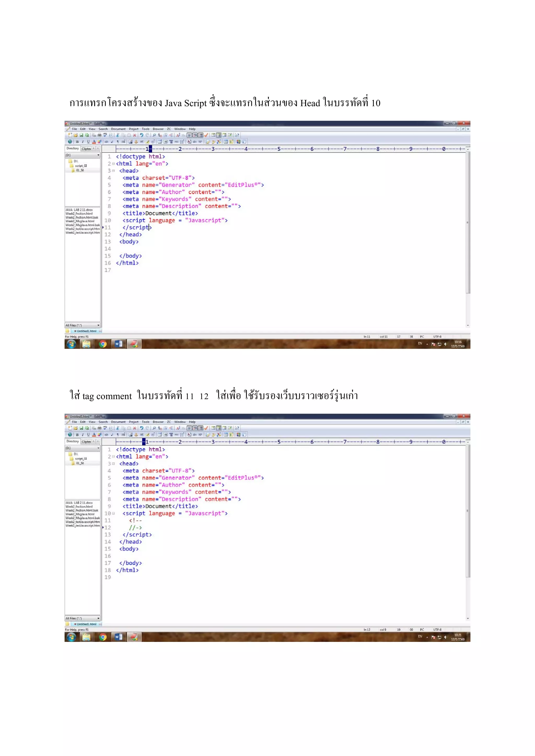The image size is (535, 756).
Task: Click Bold B icon in second EditPlus screenshot
Action: click(x=77, y=435)
